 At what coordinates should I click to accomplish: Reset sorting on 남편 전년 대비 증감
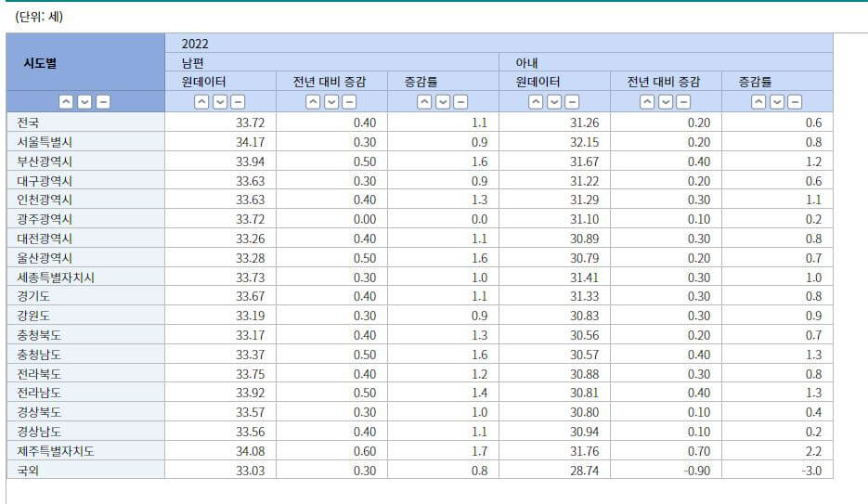[349, 102]
